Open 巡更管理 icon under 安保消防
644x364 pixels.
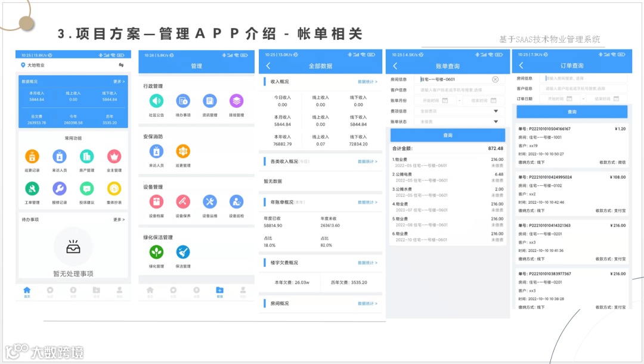(x=183, y=151)
